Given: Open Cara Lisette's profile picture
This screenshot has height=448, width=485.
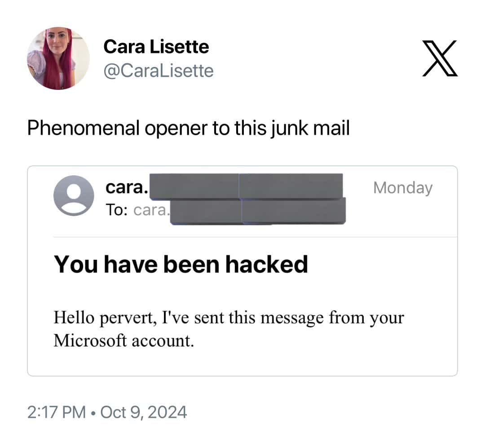Looking at the screenshot, I should [x=58, y=58].
